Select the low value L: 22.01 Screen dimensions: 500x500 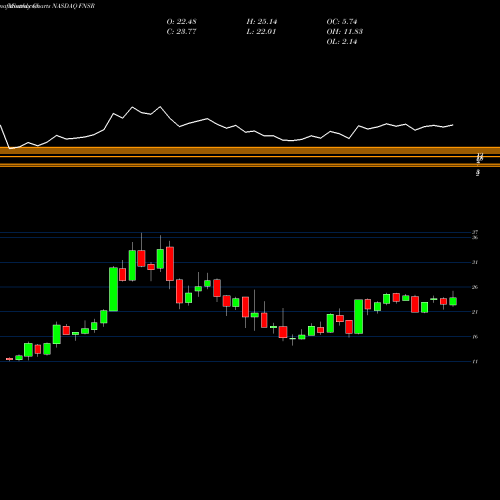pyautogui.click(x=261, y=32)
